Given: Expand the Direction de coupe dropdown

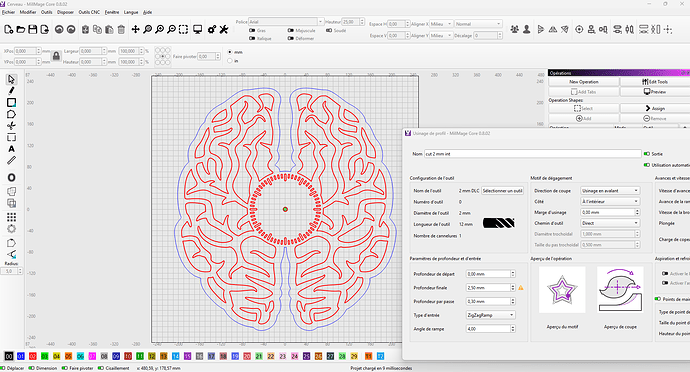Looking at the screenshot, I should [x=610, y=191].
